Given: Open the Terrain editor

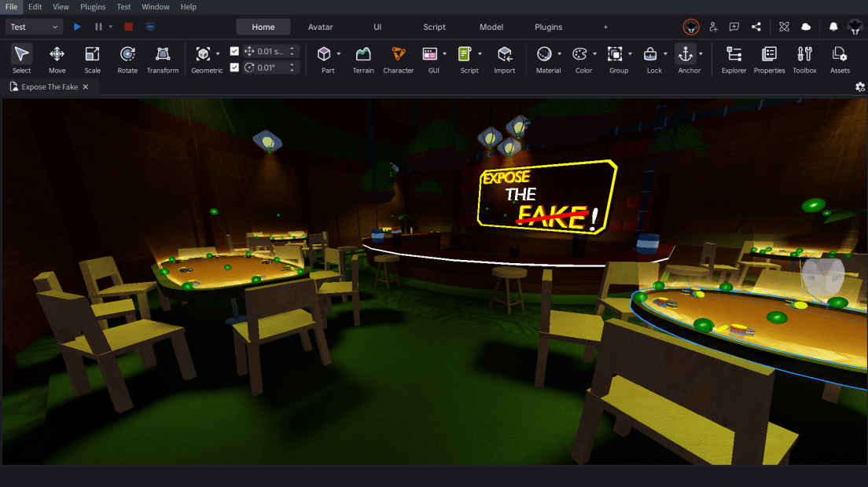Looking at the screenshot, I should click(x=363, y=59).
